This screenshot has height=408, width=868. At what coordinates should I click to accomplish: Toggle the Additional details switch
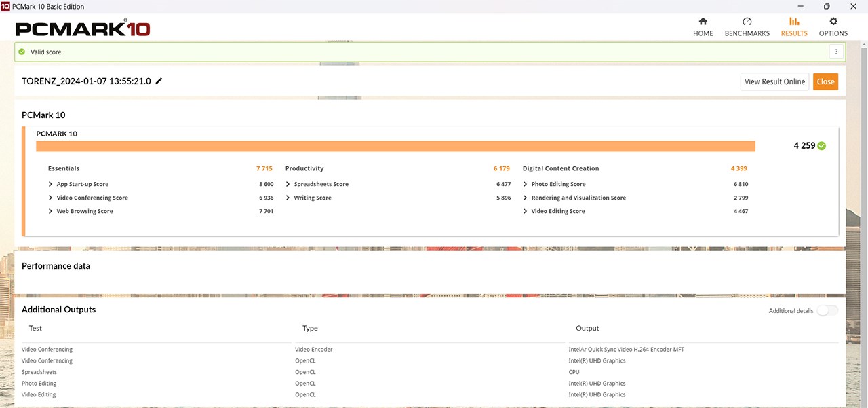pos(827,310)
